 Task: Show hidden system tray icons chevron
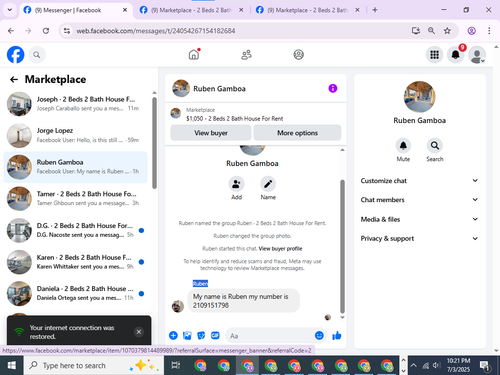point(413,365)
